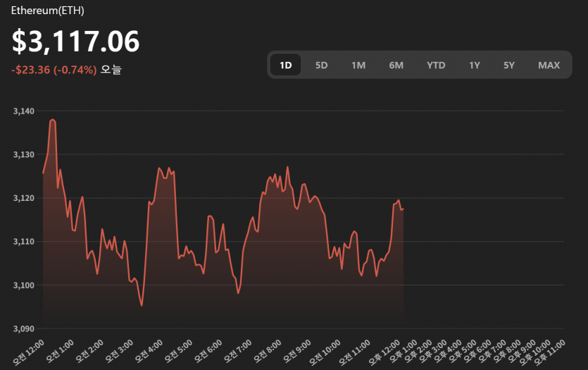Switch to the 5D range

[x=321, y=66]
